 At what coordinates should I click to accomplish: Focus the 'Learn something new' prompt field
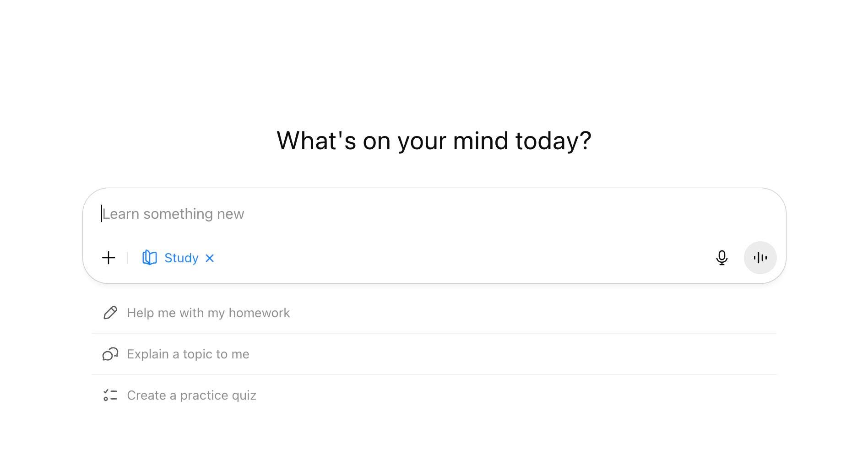(434, 214)
